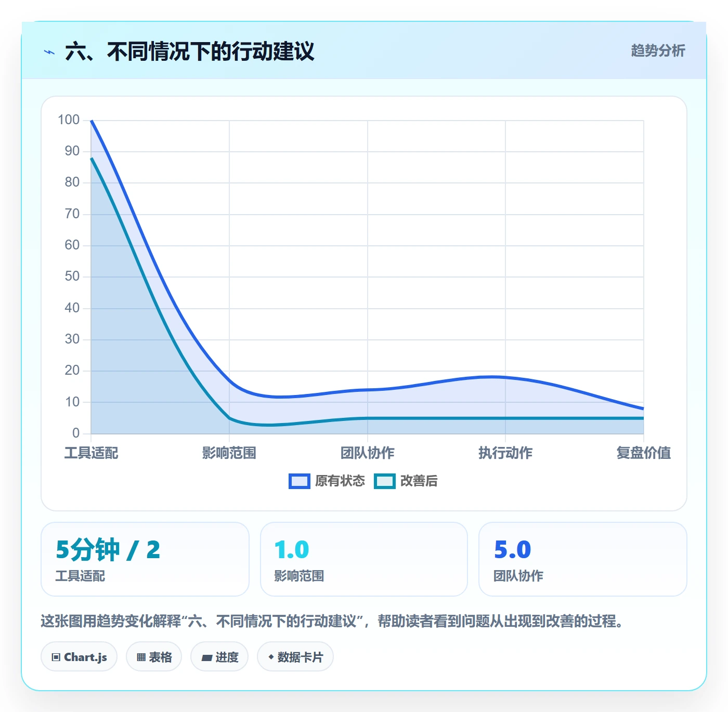728x712 pixels.
Task: Click the 影响范围 caption in the stat card
Action: pyautogui.click(x=300, y=576)
